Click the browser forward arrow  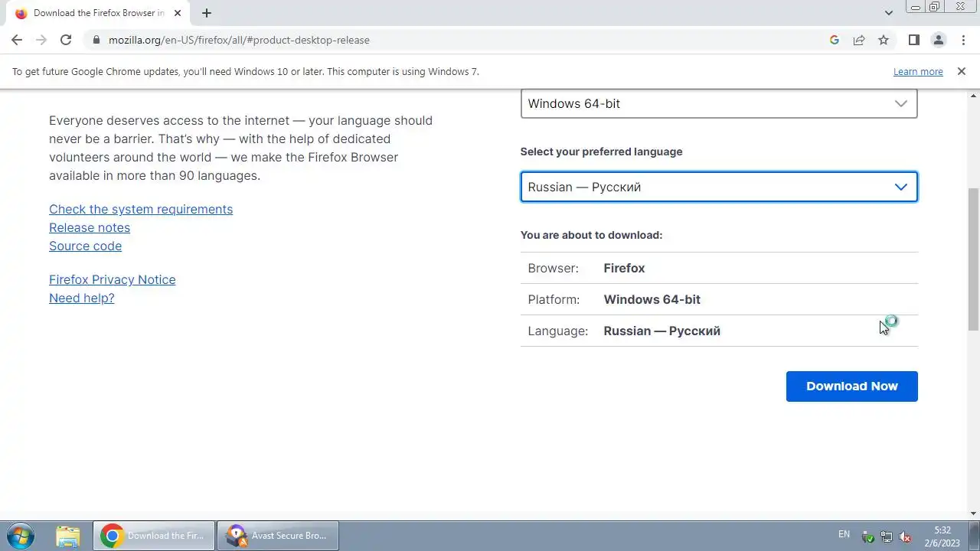click(41, 40)
